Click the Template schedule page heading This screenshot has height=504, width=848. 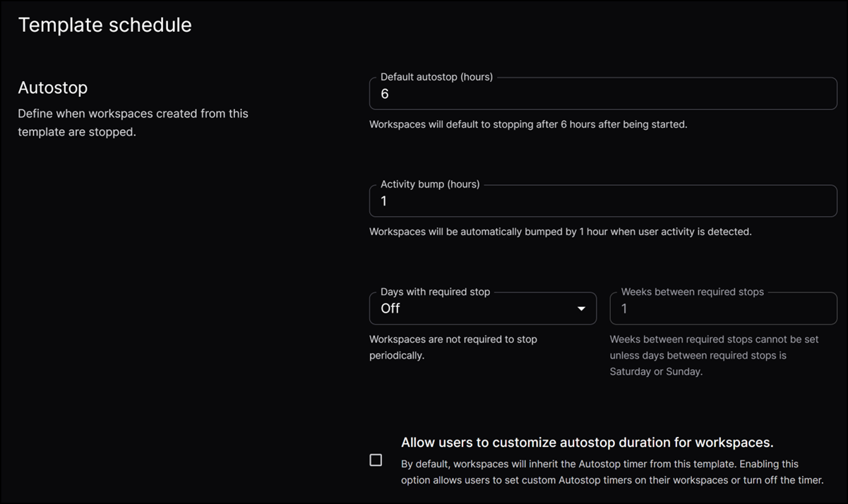coord(104,25)
